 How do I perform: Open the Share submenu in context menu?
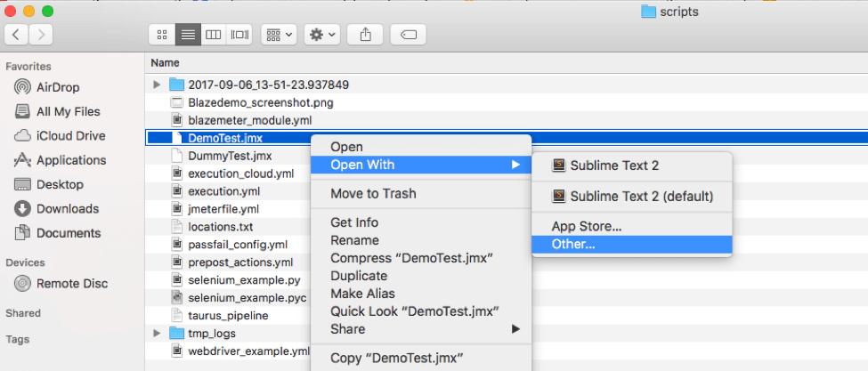[x=348, y=329]
